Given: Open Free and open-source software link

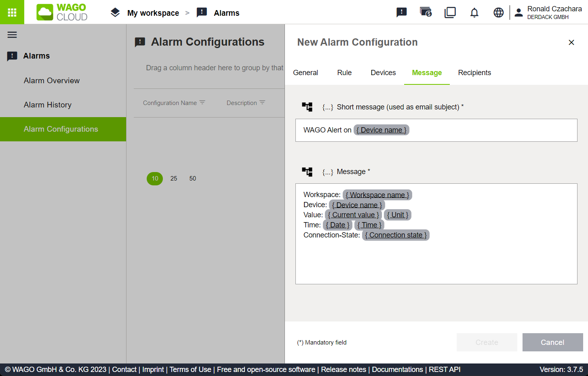Looking at the screenshot, I should pyautogui.click(x=266, y=370).
